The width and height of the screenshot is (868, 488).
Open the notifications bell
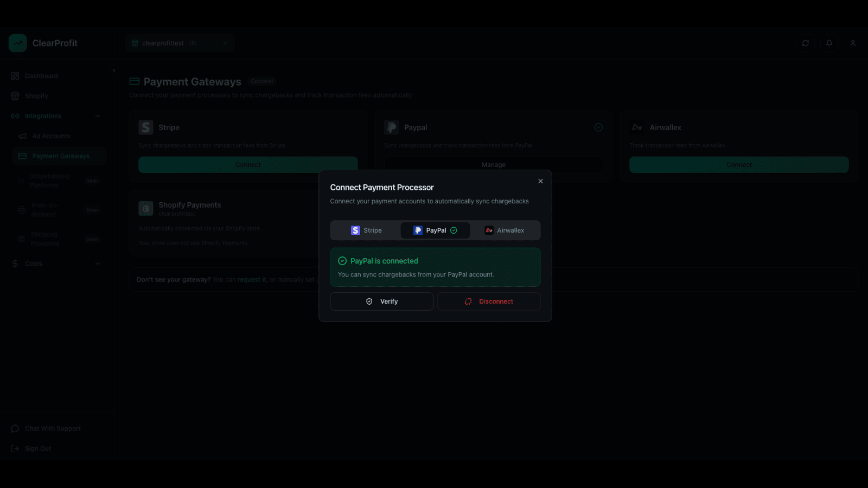[x=829, y=43]
